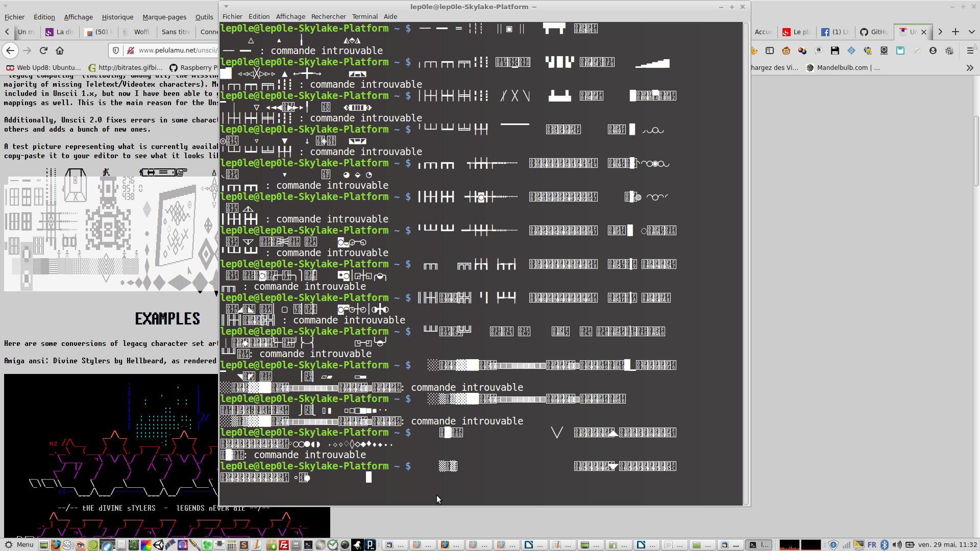Toggle the FR keyboard layout indicator

(872, 545)
